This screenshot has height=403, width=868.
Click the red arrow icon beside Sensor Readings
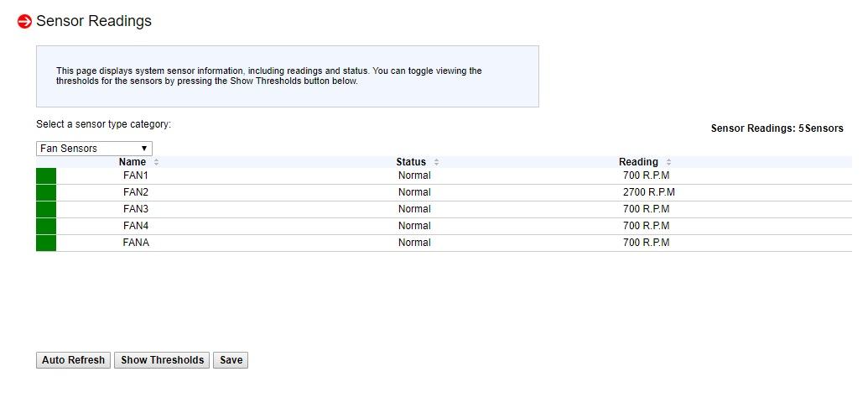click(24, 22)
